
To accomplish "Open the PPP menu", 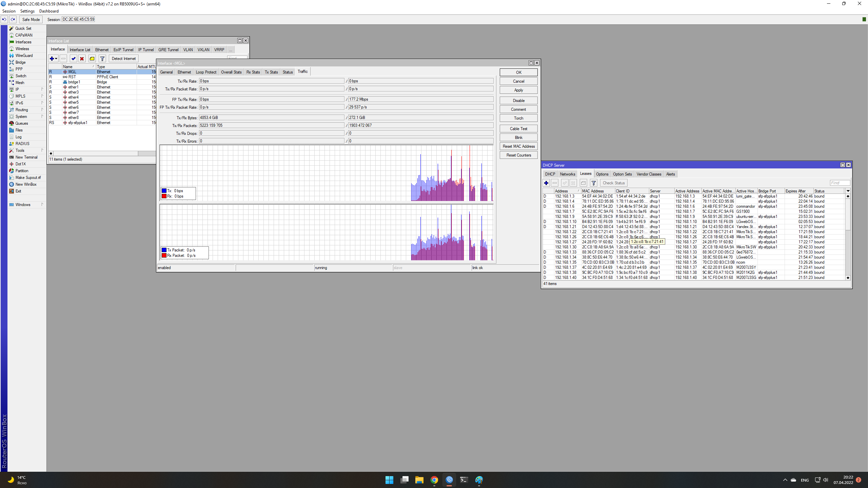I will point(19,69).
